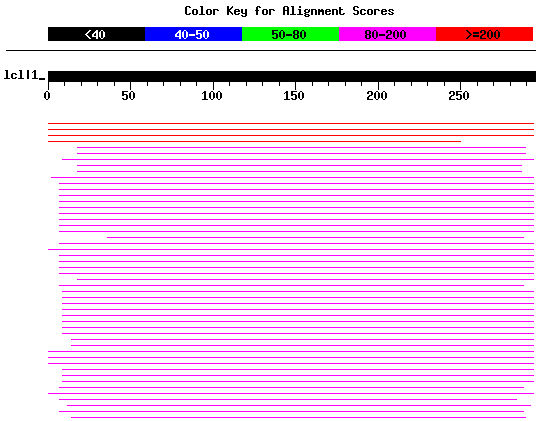Click the last magenta line at bottom
Image resolution: width=539 pixels, height=421 pixels.
click(x=298, y=418)
